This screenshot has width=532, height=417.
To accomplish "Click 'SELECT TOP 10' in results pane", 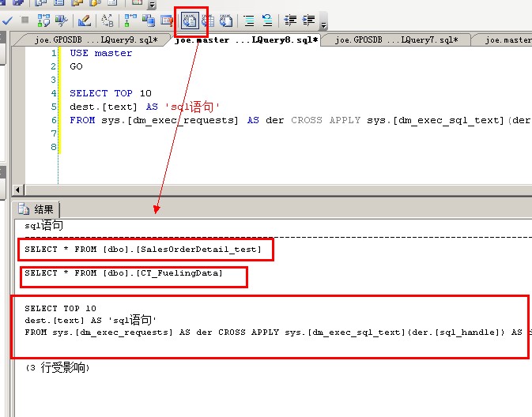I will pyautogui.click(x=60, y=309).
